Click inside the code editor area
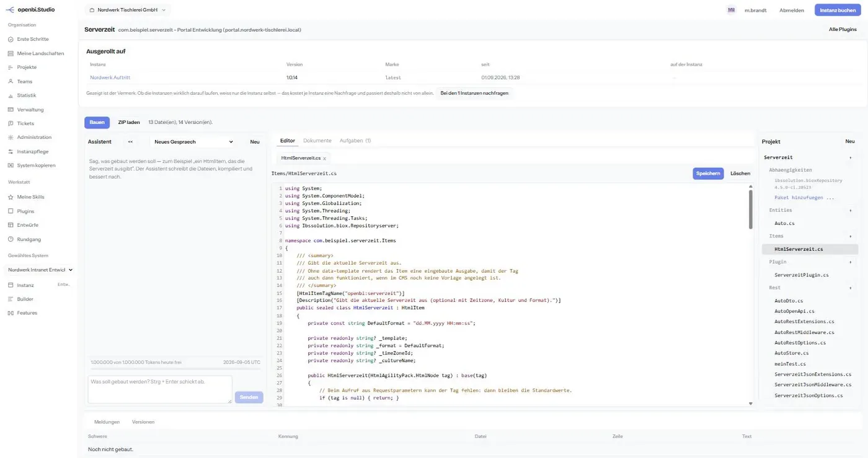This screenshot has height=458, width=868. pyautogui.click(x=512, y=294)
